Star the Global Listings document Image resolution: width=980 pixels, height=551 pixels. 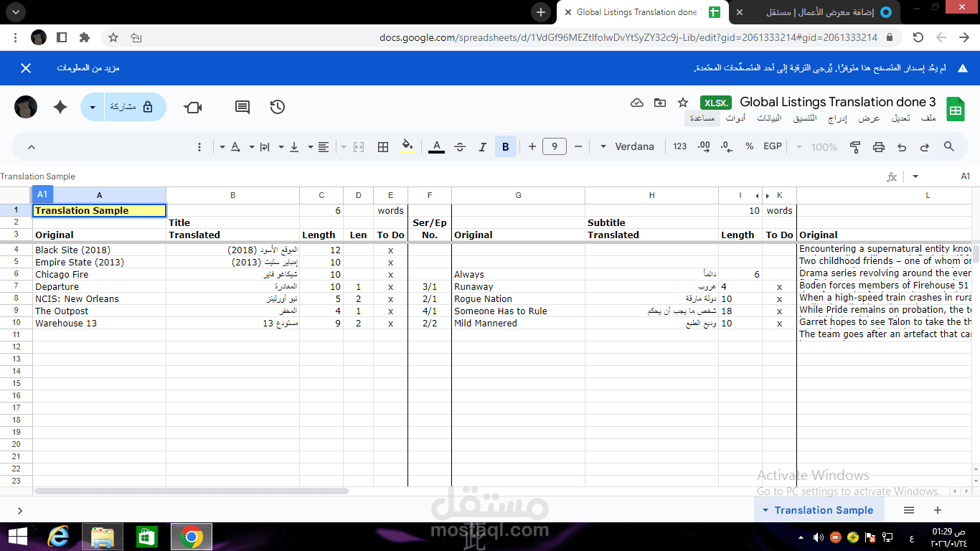point(683,103)
